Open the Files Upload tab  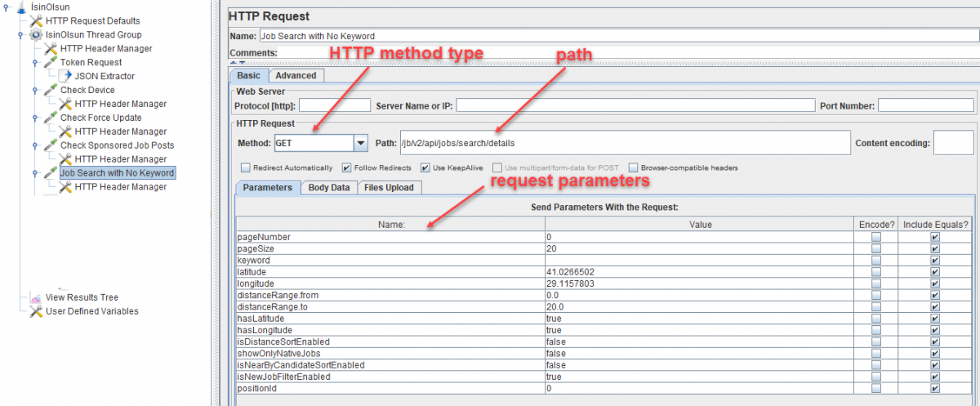389,187
